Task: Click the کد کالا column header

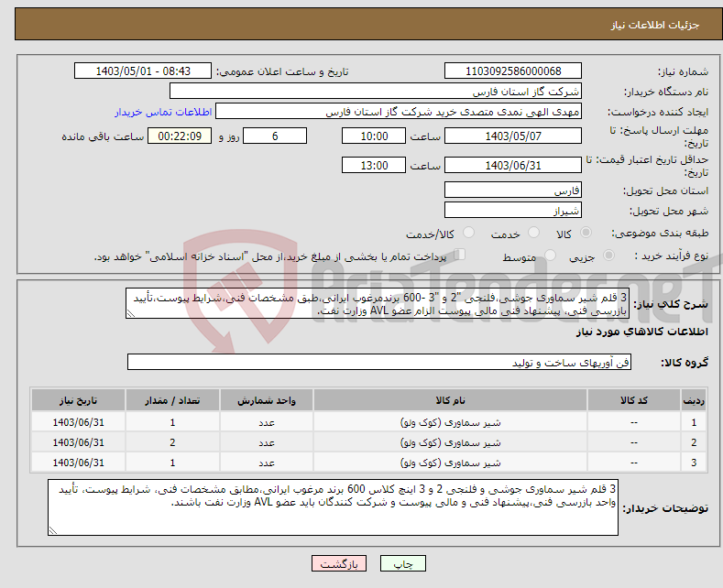Action: click(x=634, y=400)
